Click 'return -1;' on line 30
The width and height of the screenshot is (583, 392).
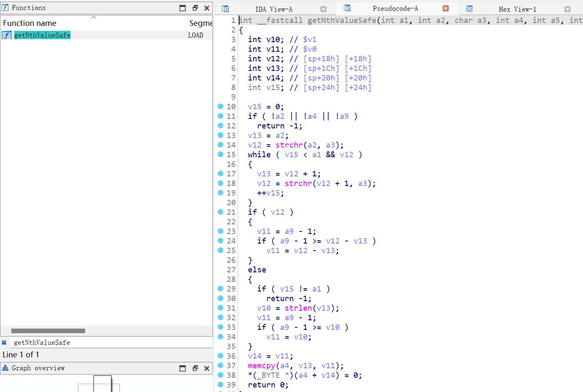pos(289,298)
